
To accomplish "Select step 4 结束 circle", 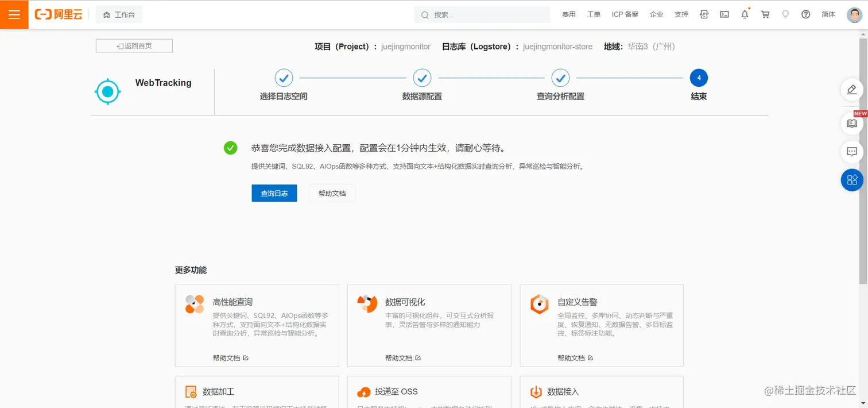I will (699, 78).
